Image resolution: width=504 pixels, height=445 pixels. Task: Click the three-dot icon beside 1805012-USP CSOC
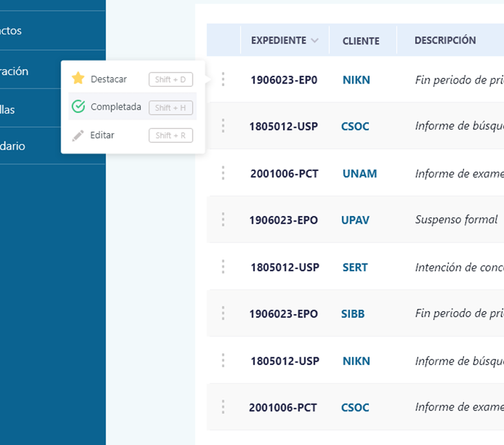pyautogui.click(x=223, y=126)
